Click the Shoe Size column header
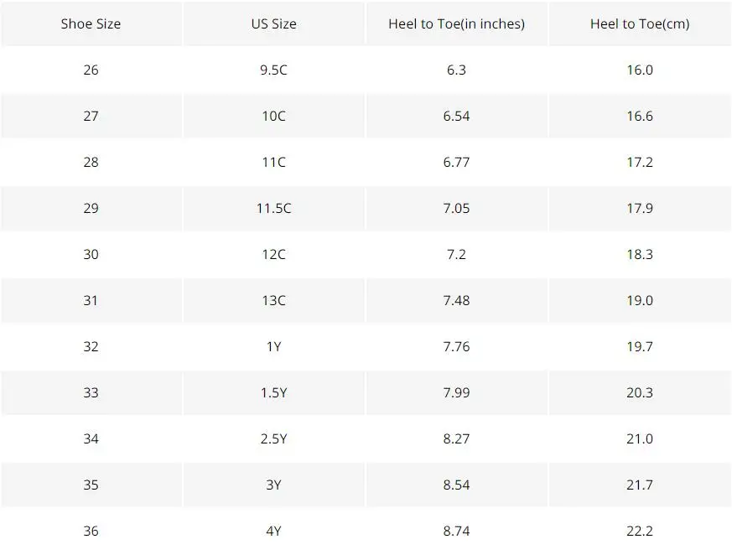The width and height of the screenshot is (732, 560). click(x=91, y=23)
